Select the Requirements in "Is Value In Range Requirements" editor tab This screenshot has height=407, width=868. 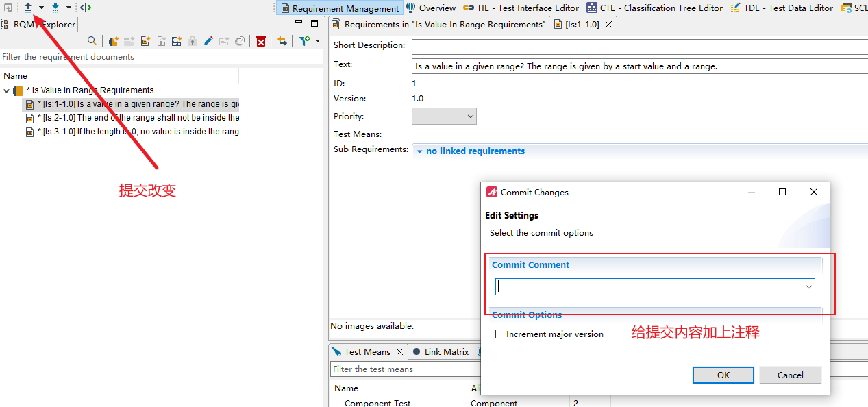point(438,24)
